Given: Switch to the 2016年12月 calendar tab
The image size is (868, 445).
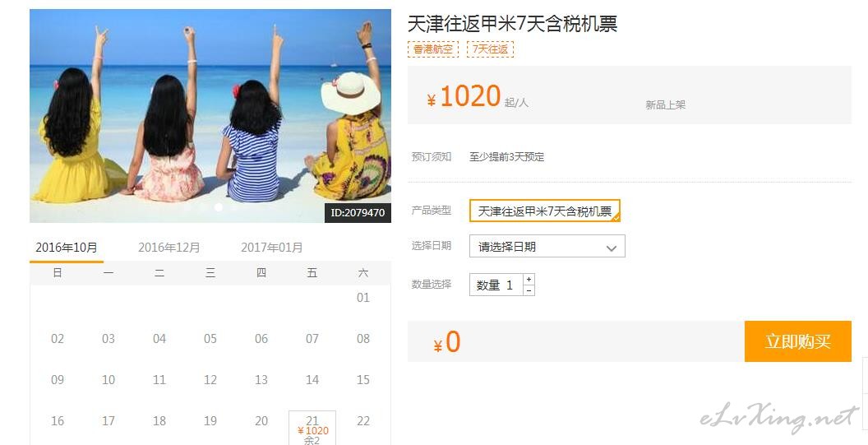Looking at the screenshot, I should pyautogui.click(x=169, y=247).
